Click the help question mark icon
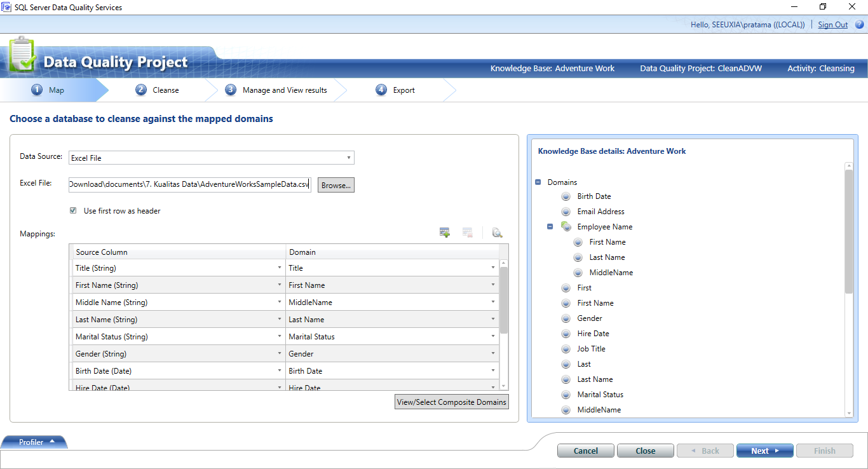This screenshot has height=469, width=868. click(859, 25)
